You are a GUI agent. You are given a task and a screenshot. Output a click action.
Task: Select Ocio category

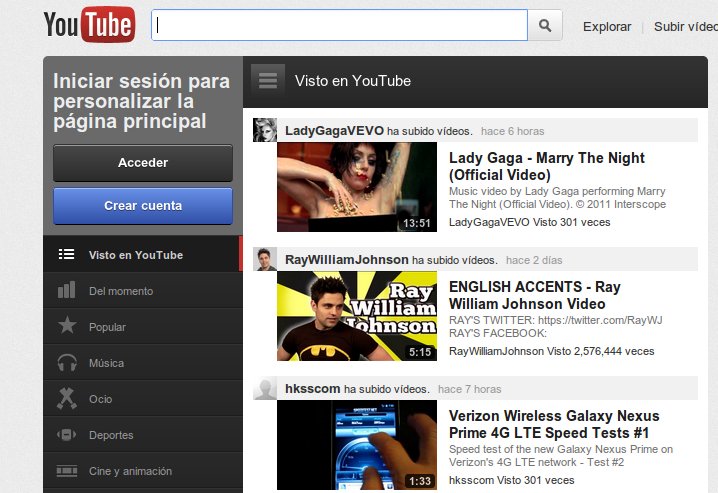[143, 399]
